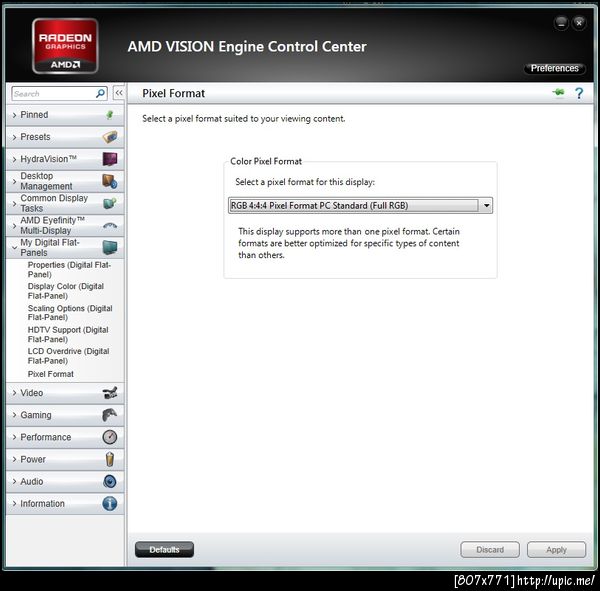Open the pixel format dropdown
The image size is (600, 591).
(x=360, y=206)
